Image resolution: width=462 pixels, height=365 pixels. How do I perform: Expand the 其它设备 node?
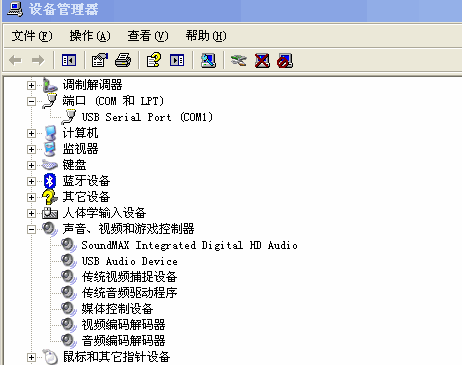click(31, 197)
